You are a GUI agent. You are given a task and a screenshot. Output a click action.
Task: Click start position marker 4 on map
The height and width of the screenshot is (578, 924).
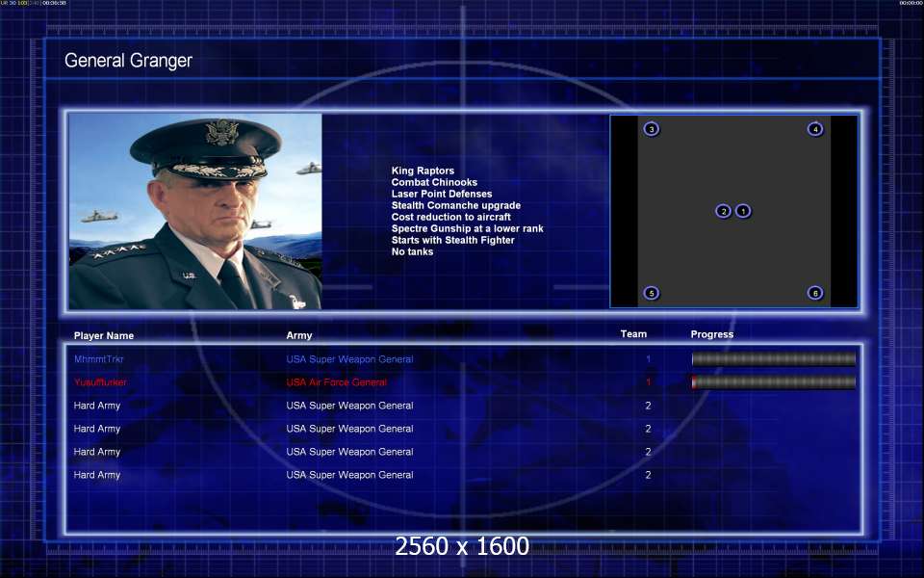point(815,129)
